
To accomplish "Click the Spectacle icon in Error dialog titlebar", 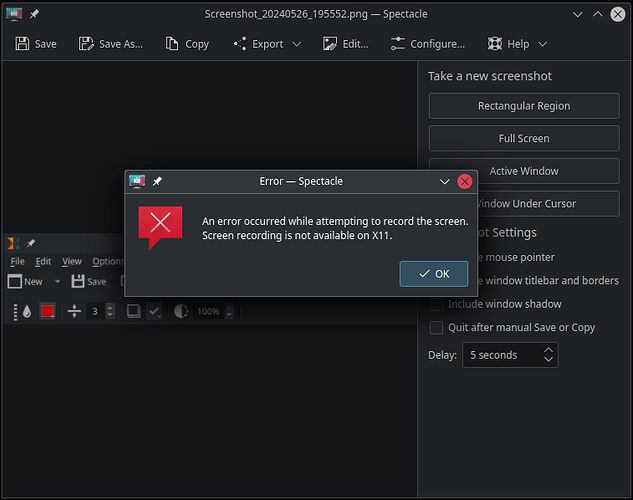I will pyautogui.click(x=137, y=181).
